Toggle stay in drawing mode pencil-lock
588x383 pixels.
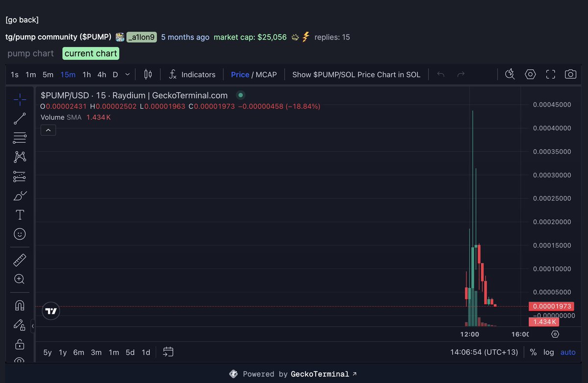(x=20, y=325)
